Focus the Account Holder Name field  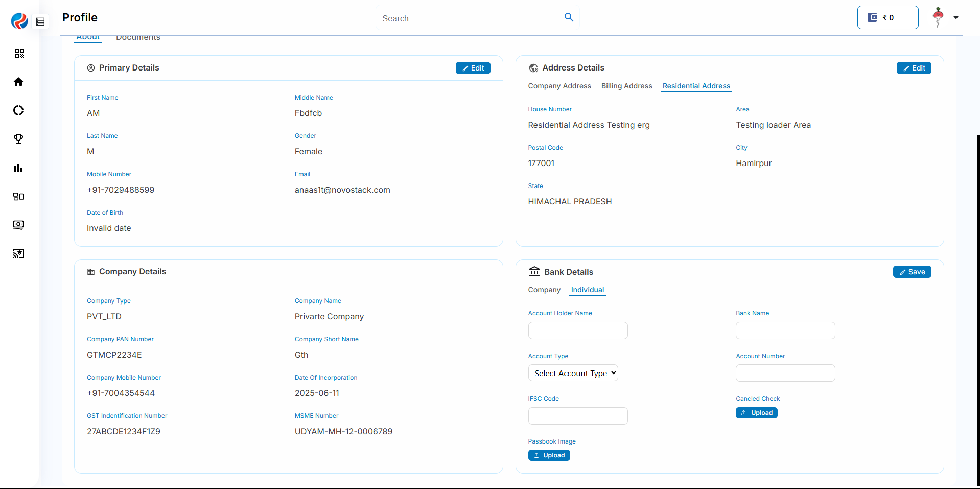coord(577,331)
